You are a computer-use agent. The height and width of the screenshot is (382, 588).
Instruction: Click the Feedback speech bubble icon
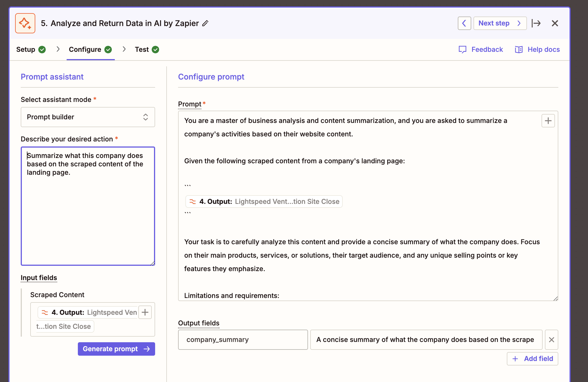click(463, 50)
